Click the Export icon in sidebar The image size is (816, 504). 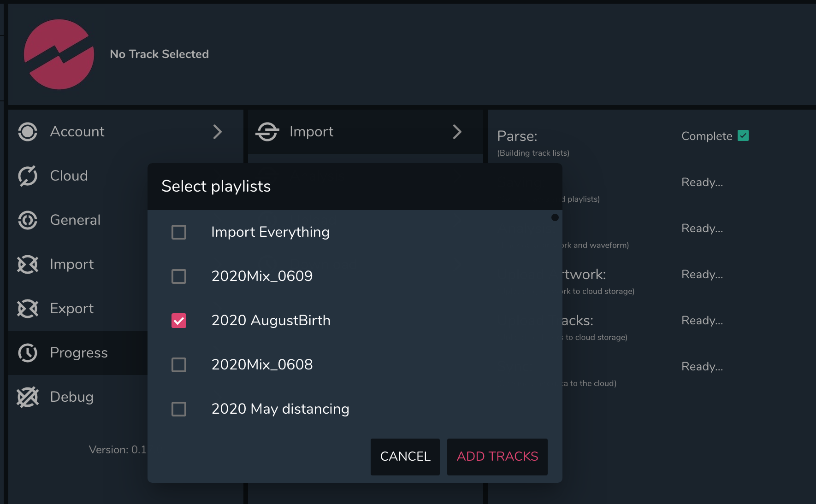tap(28, 309)
